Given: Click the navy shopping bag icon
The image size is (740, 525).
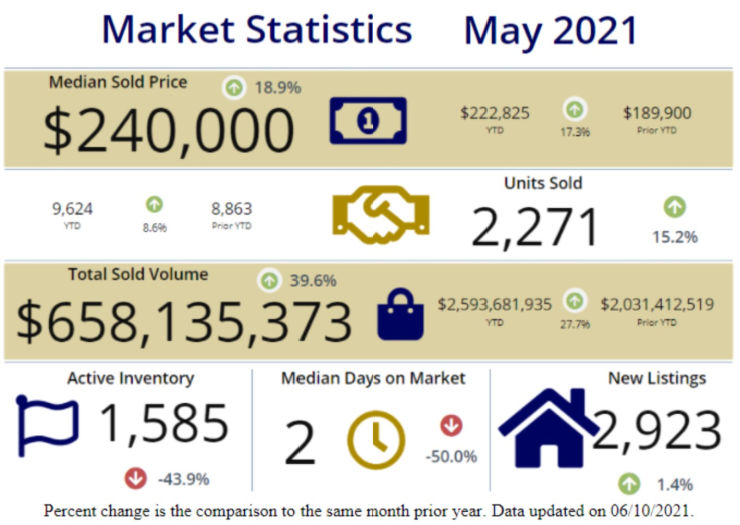Looking at the screenshot, I should pyautogui.click(x=394, y=312).
